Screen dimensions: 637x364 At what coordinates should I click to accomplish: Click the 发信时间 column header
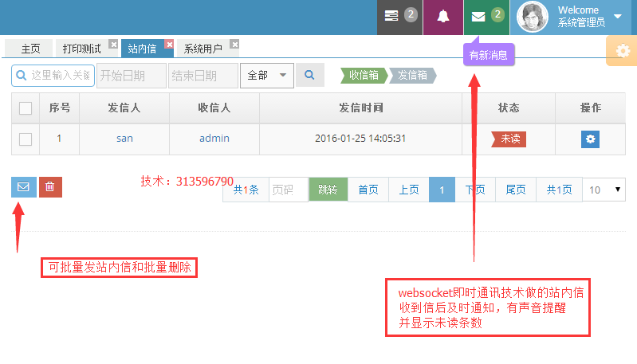coord(360,108)
